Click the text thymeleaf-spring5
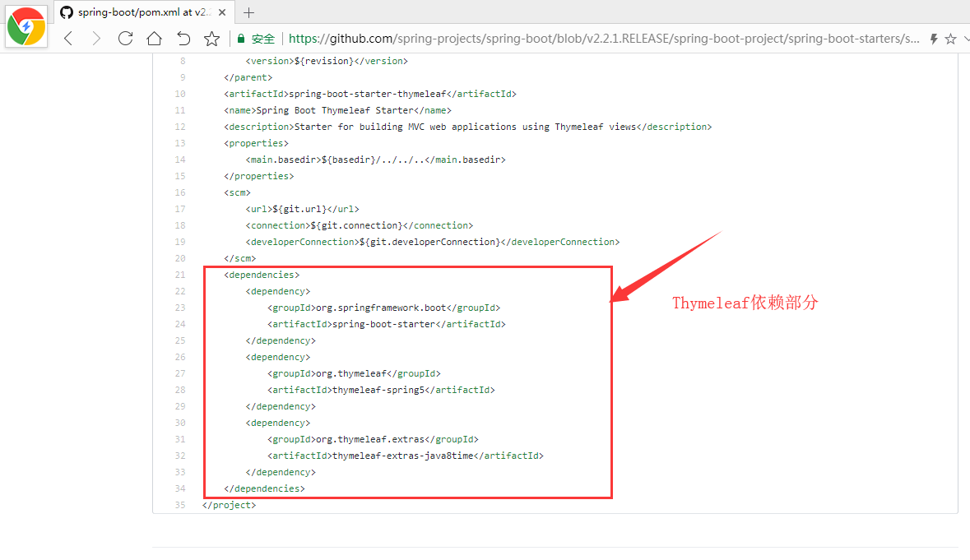Viewport: 970px width, 560px height. pyautogui.click(x=378, y=390)
